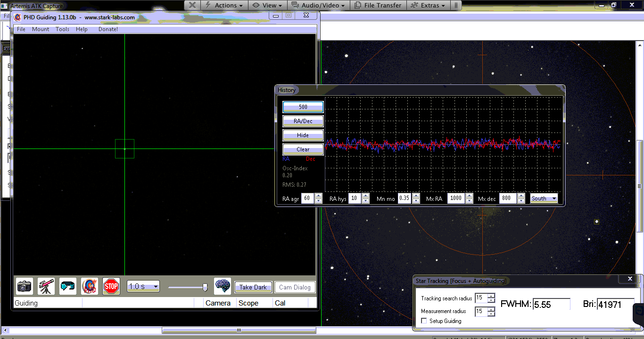Clear the History graph
Image resolution: width=644 pixels, height=339 pixels.
pyautogui.click(x=303, y=149)
